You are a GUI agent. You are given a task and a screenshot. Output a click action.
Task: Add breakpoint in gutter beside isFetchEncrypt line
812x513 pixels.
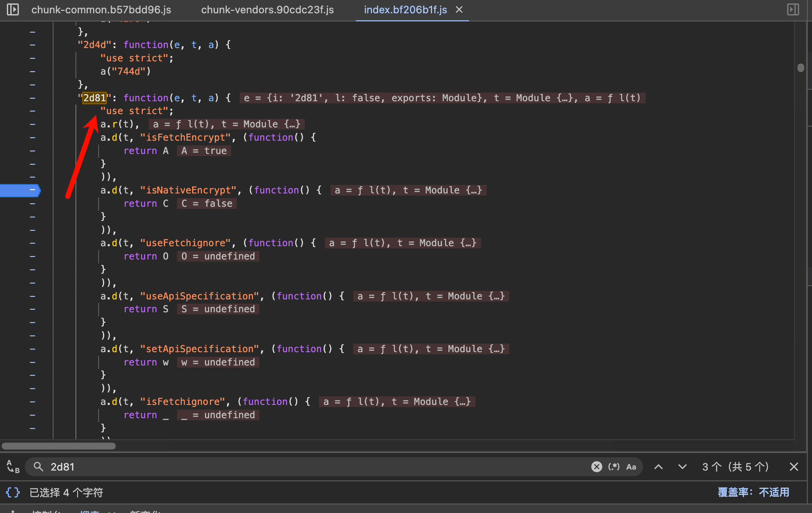coord(33,138)
